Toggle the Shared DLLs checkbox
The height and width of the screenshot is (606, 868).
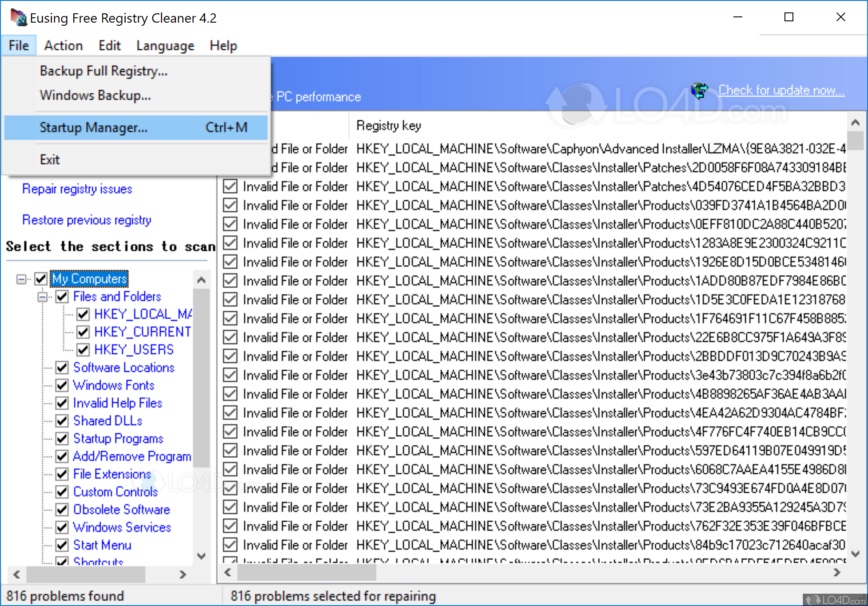[62, 421]
